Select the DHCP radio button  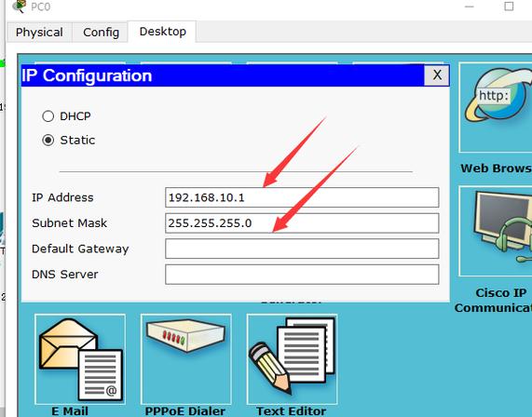coord(48,116)
